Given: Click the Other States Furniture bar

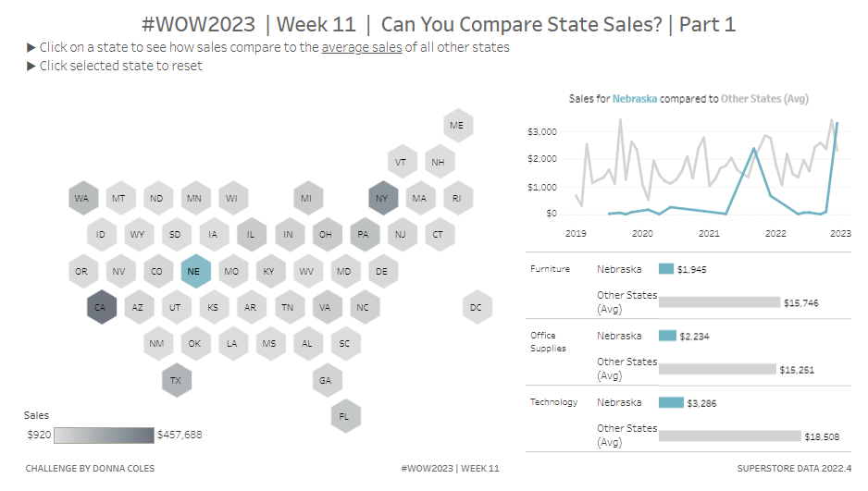Looking at the screenshot, I should (x=719, y=302).
